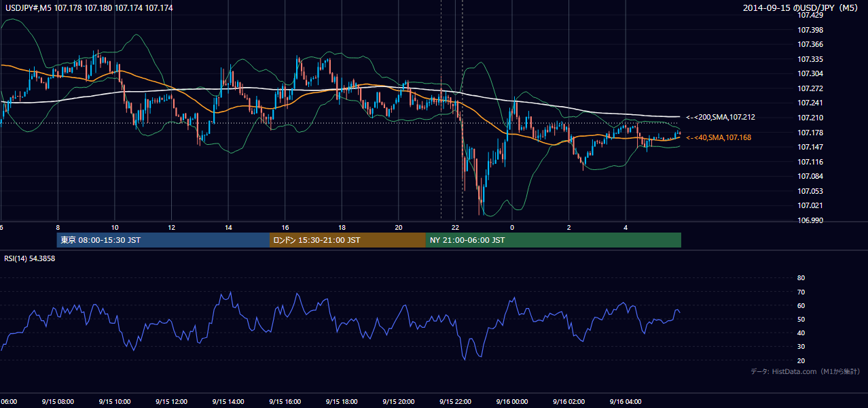Click the RSI axis level 80
The image size is (868, 408).
(x=801, y=278)
